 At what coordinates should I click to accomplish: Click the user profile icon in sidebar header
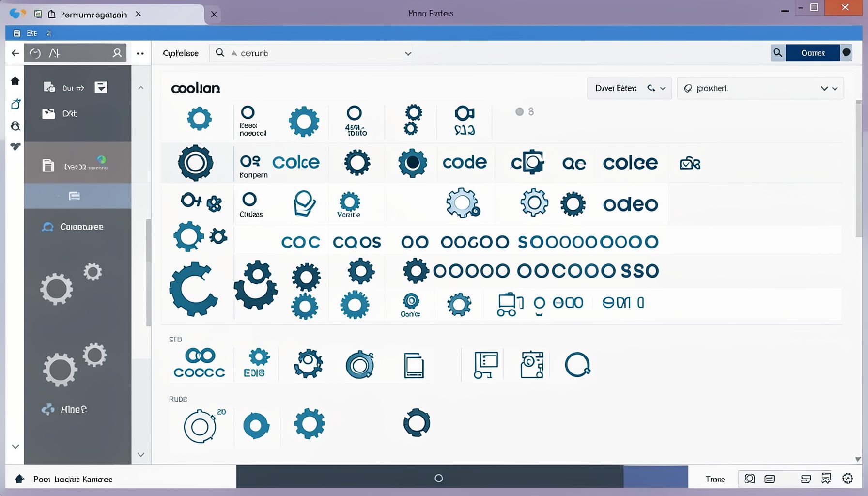pos(117,53)
